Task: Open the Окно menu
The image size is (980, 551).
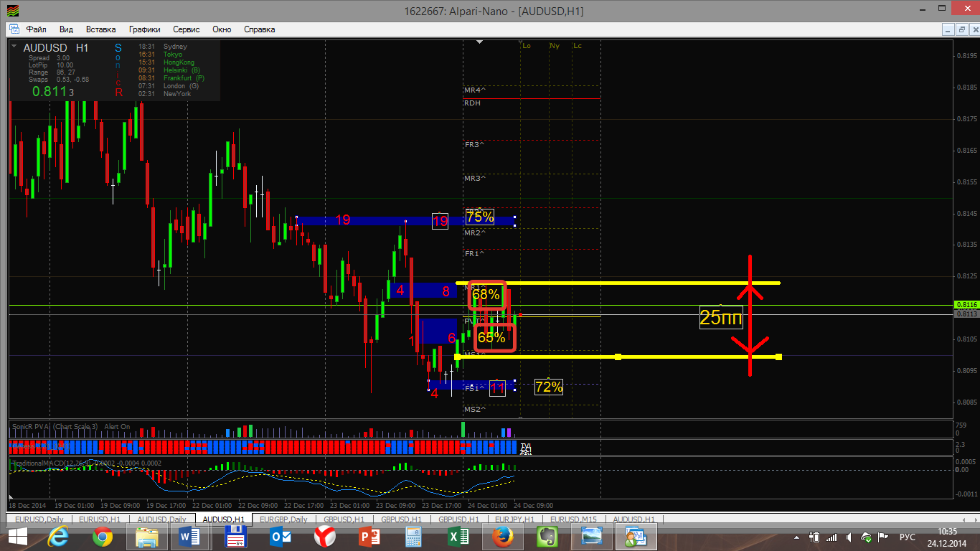Action: 222,29
